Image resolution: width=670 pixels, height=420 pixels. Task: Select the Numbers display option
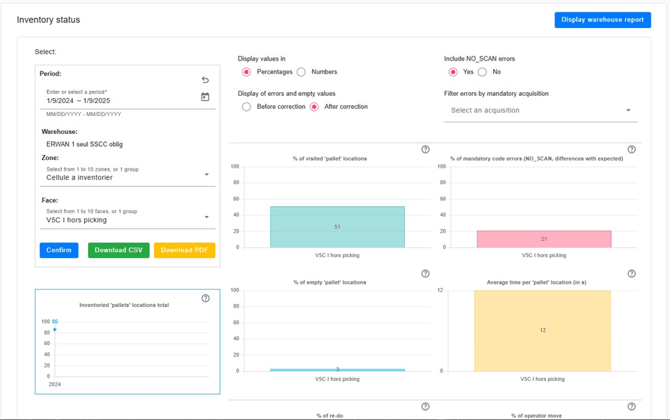tap(301, 72)
